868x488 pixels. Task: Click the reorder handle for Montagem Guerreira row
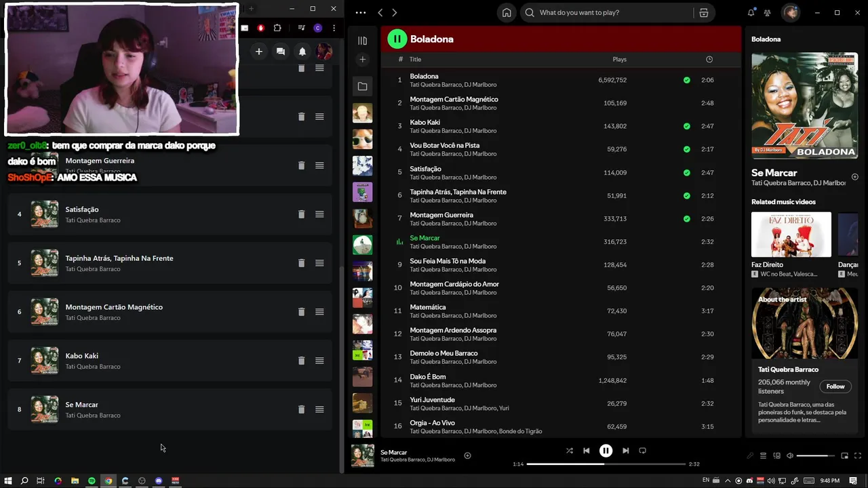(x=319, y=165)
